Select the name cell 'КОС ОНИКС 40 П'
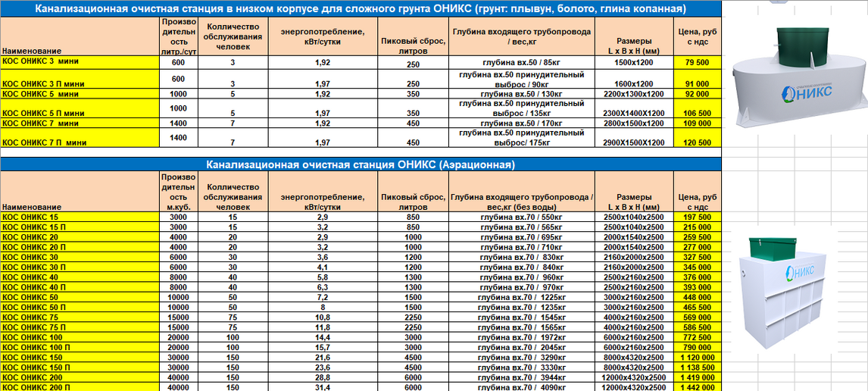The height and width of the screenshot is (391, 868). point(80,287)
